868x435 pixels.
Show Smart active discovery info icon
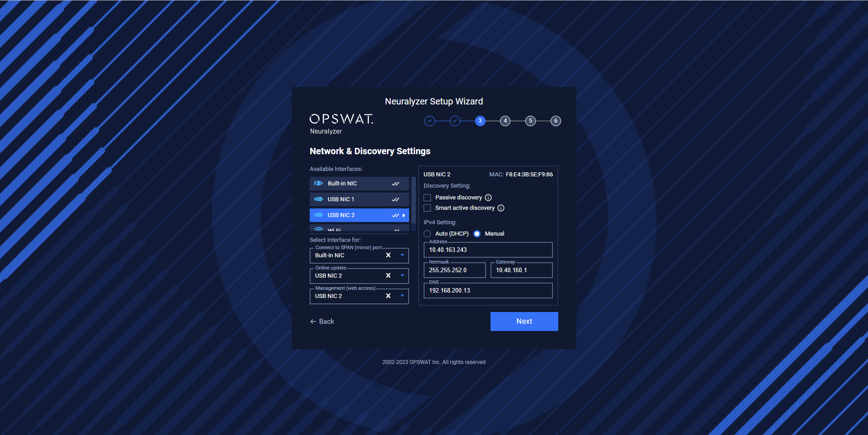501,208
